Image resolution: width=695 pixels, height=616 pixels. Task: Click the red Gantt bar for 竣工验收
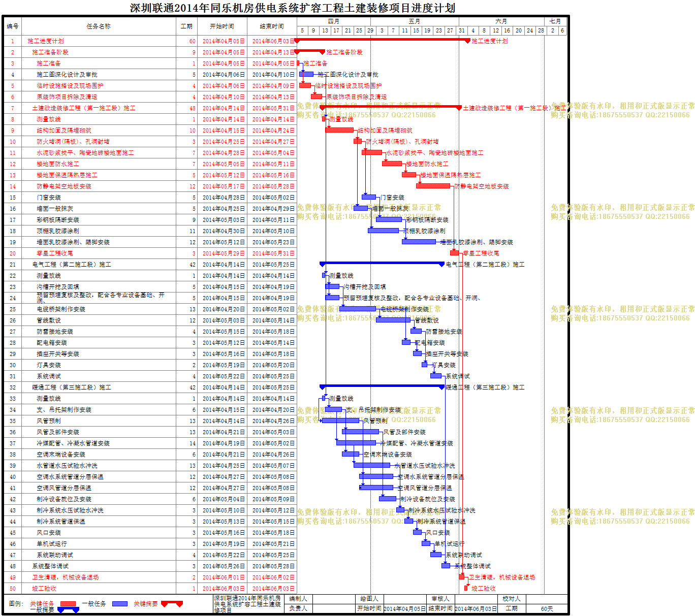point(466,588)
